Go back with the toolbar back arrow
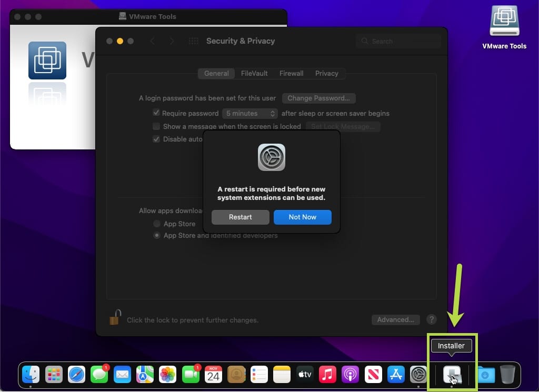Image resolution: width=539 pixels, height=392 pixels. [152, 41]
